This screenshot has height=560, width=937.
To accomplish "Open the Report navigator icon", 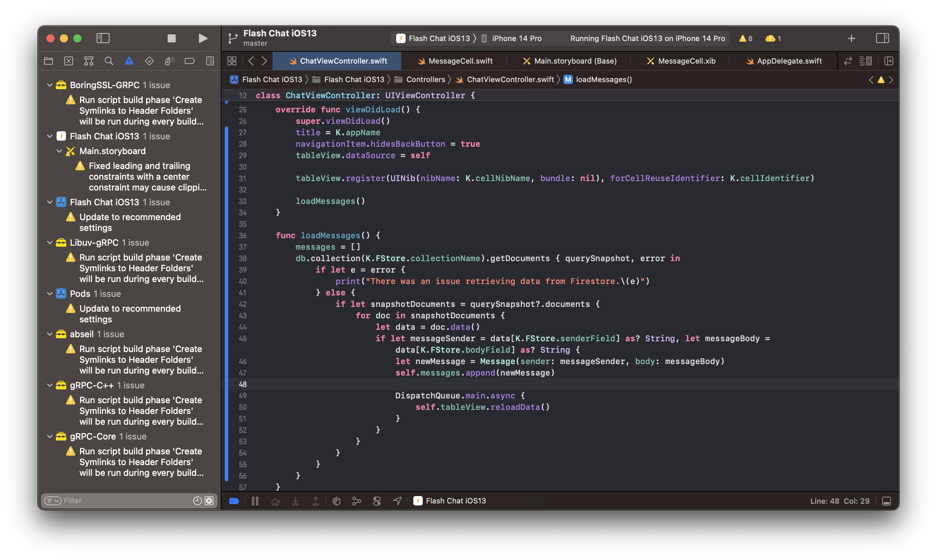I will [210, 61].
